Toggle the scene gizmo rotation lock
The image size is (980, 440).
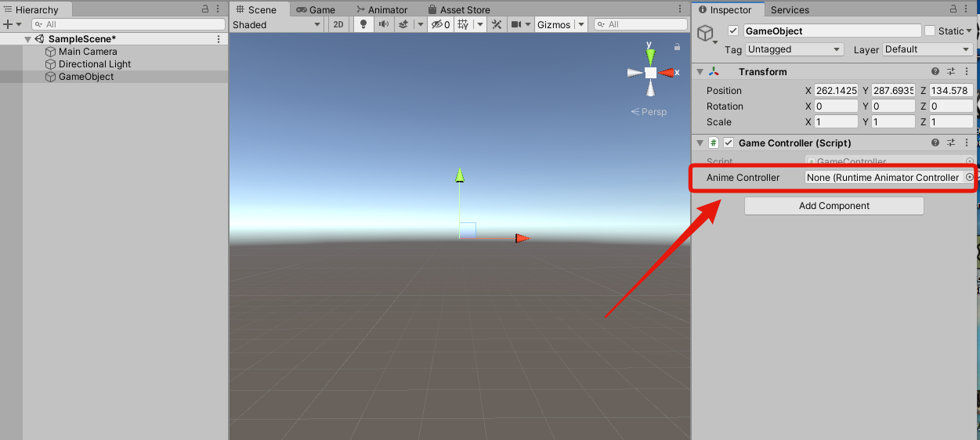pos(677,48)
